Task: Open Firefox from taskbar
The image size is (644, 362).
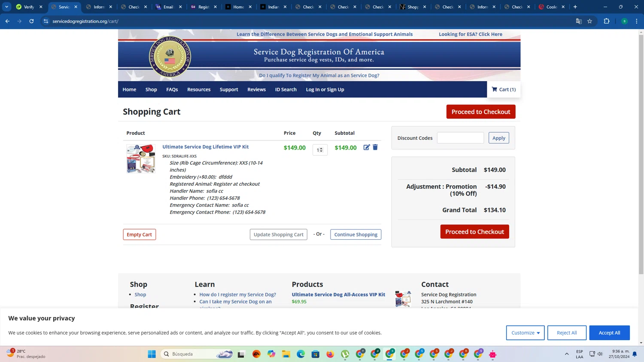Action: pyautogui.click(x=330, y=354)
